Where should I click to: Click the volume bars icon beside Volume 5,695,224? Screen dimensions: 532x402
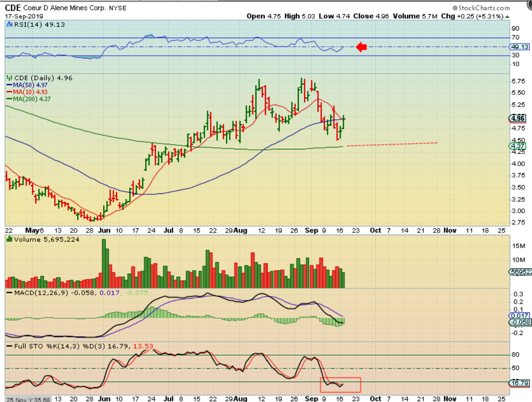pyautogui.click(x=10, y=239)
